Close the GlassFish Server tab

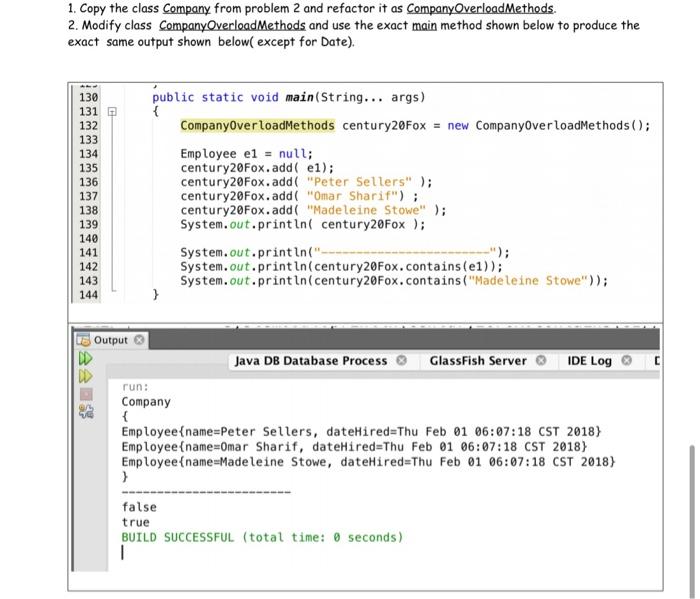(x=541, y=360)
